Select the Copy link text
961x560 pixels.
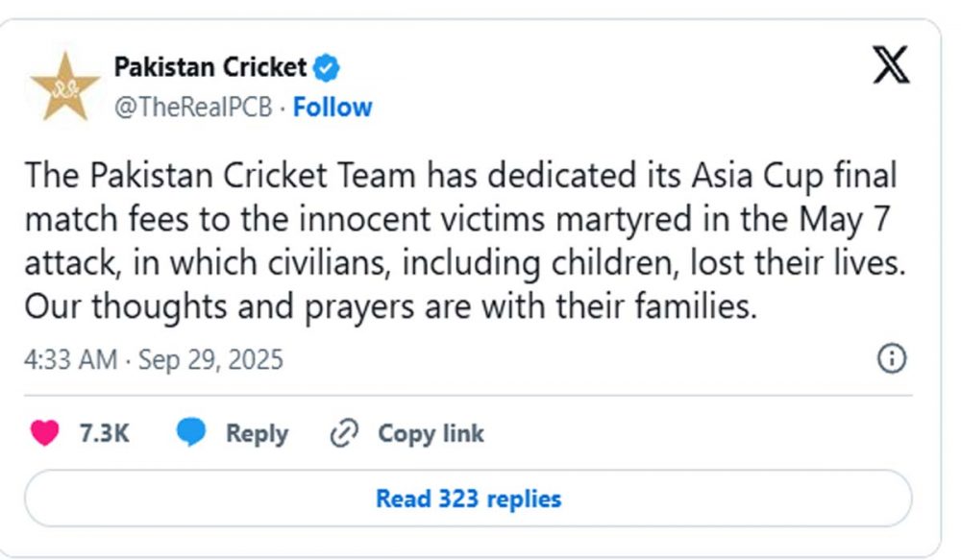point(431,433)
